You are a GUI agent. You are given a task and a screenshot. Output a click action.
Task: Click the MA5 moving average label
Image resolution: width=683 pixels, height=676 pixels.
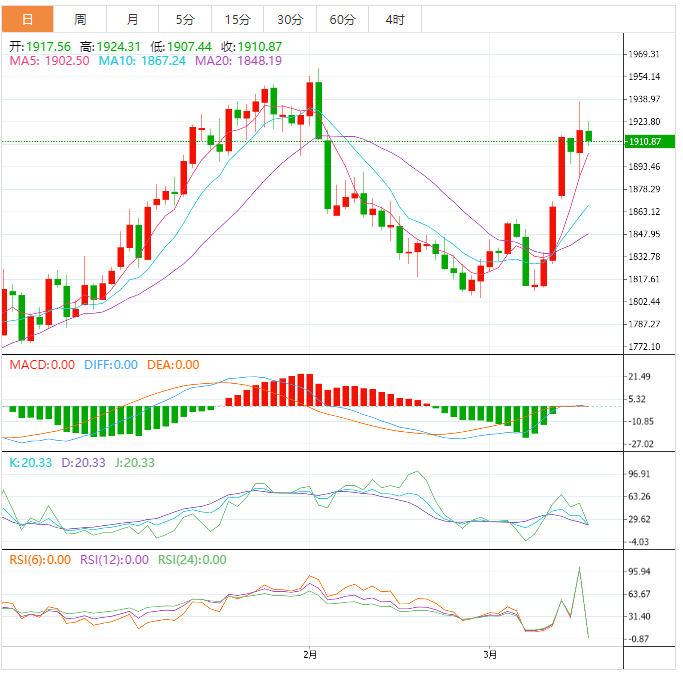[x=49, y=61]
